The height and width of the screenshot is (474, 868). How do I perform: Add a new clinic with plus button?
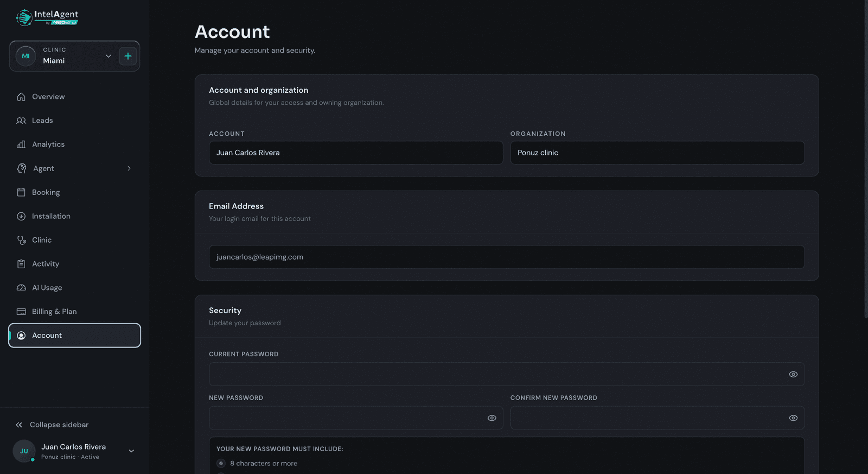(x=128, y=56)
